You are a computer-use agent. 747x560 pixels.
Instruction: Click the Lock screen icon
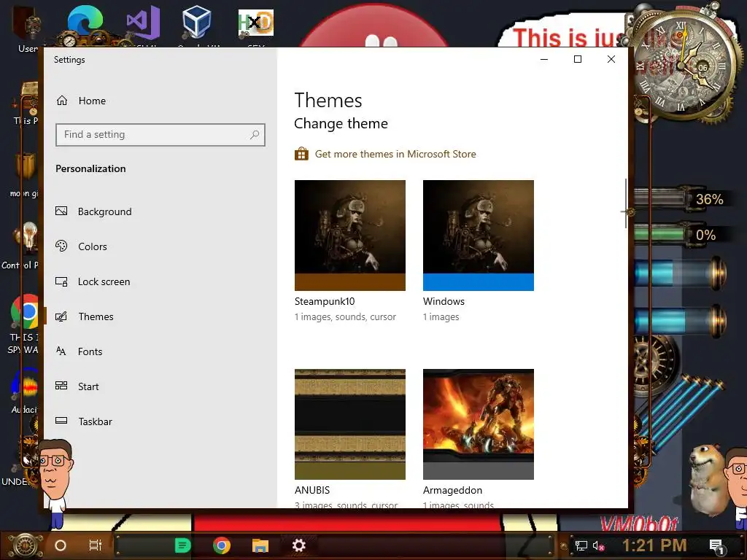point(61,281)
